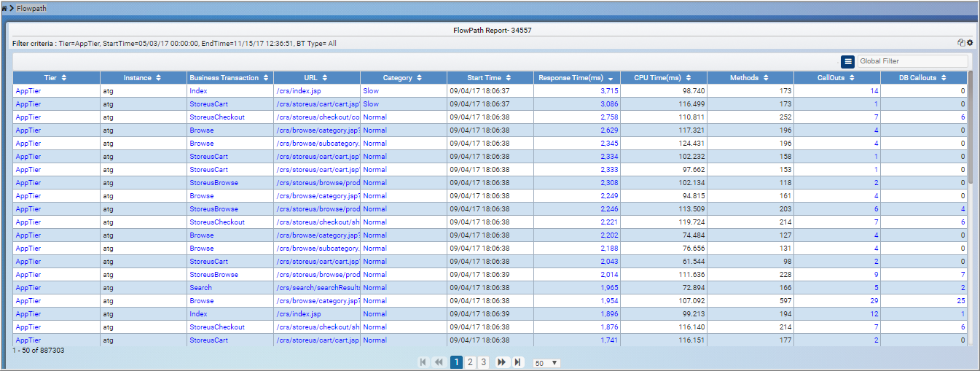The image size is (980, 371).
Task: Toggle the column menu hamburger button
Action: (847, 61)
